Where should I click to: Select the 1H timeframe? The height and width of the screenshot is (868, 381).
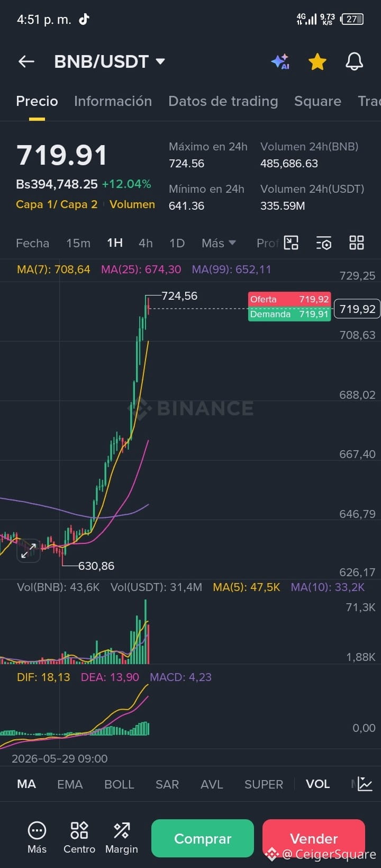coord(115,243)
